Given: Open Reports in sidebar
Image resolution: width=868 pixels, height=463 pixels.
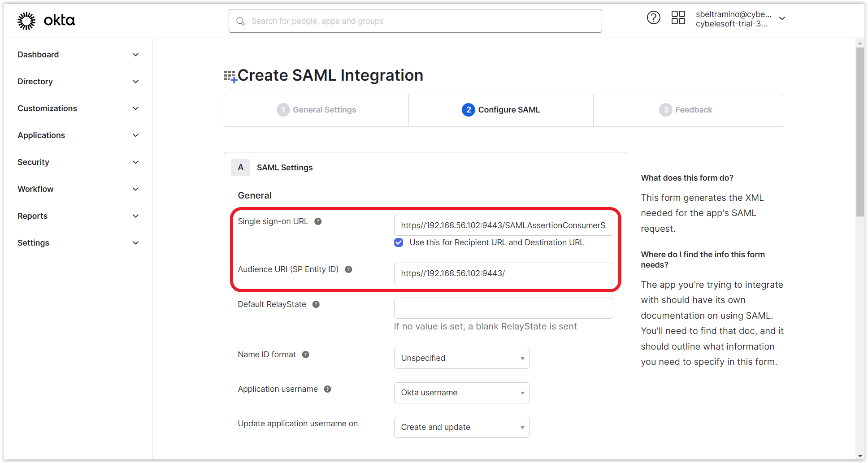Looking at the screenshot, I should pyautogui.click(x=32, y=216).
